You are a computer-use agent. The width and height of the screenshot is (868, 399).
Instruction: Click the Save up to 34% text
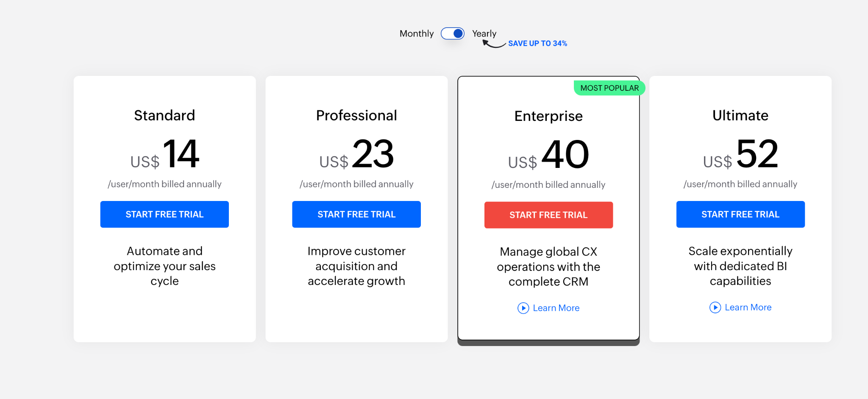(x=537, y=43)
